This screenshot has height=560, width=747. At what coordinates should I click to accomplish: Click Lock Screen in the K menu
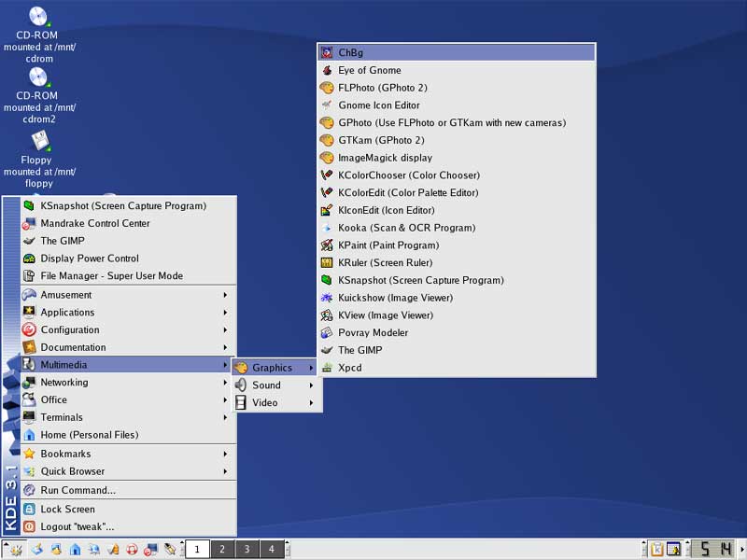pyautogui.click(x=67, y=510)
